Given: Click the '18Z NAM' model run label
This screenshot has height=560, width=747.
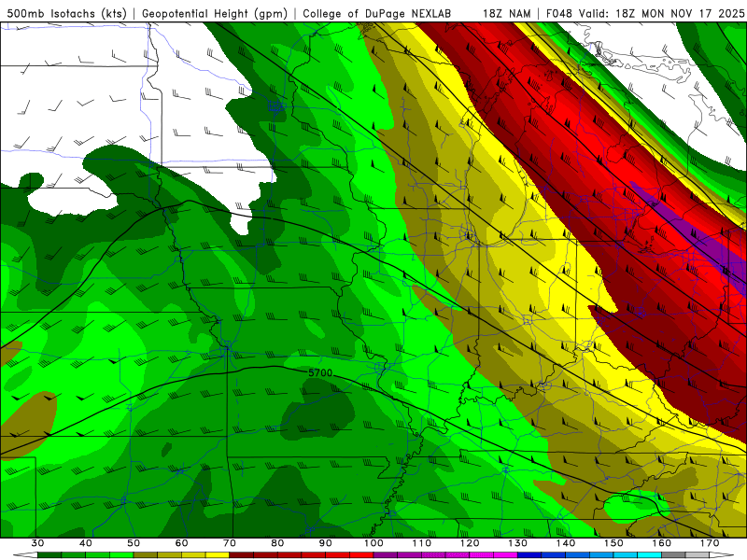Looking at the screenshot, I should click(x=506, y=13).
